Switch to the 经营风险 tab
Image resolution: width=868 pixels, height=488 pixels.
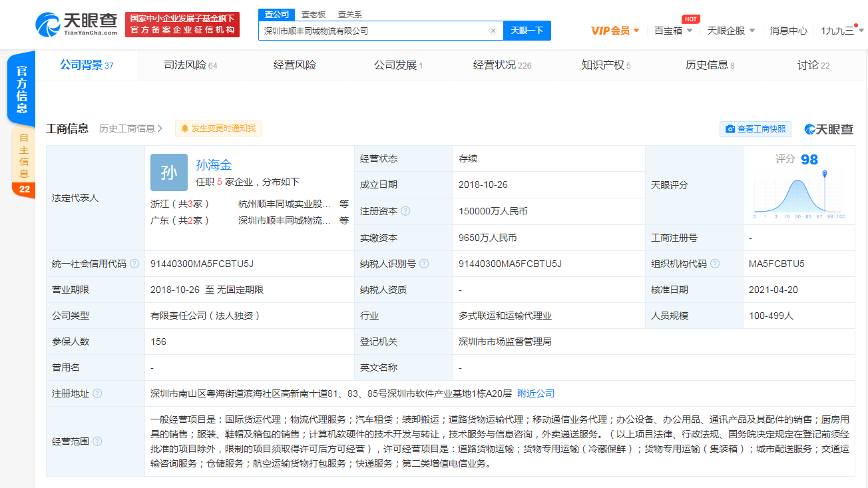295,65
